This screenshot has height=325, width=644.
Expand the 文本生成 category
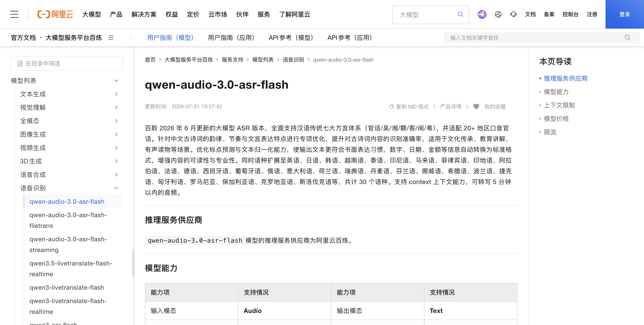(x=116, y=94)
